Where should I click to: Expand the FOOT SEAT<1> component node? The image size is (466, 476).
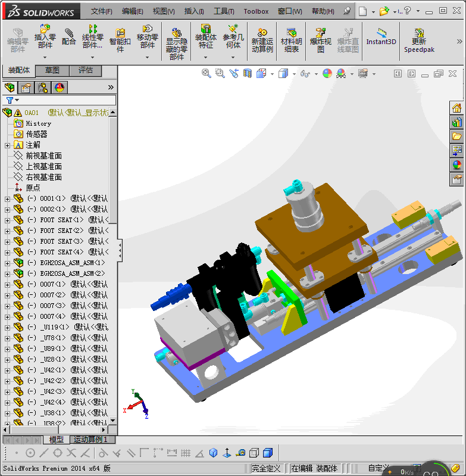point(7,220)
